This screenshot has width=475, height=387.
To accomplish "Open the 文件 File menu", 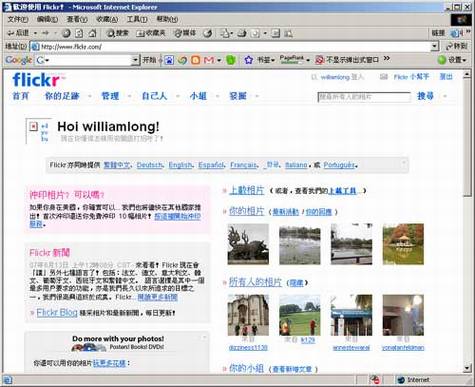I will pyautogui.click(x=18, y=19).
